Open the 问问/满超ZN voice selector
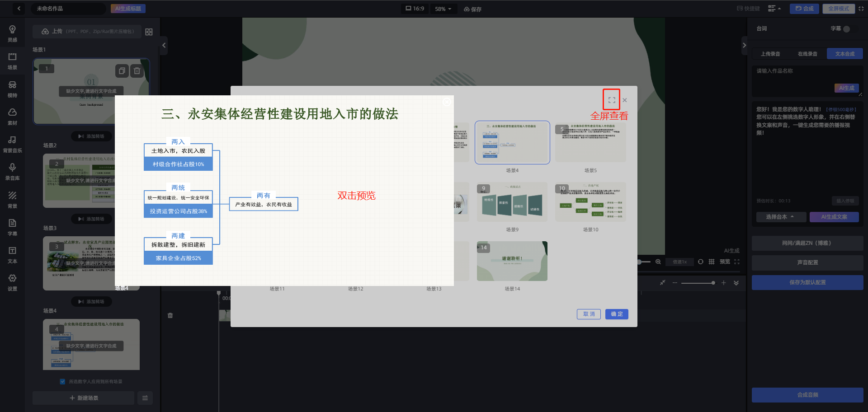The image size is (868, 412). point(807,243)
